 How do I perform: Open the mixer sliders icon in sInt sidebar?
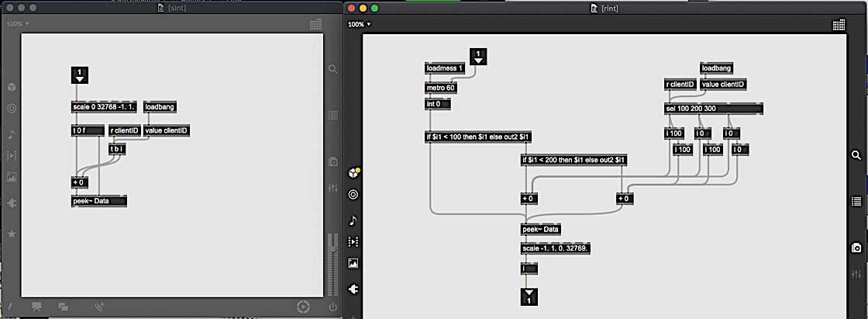(x=332, y=189)
